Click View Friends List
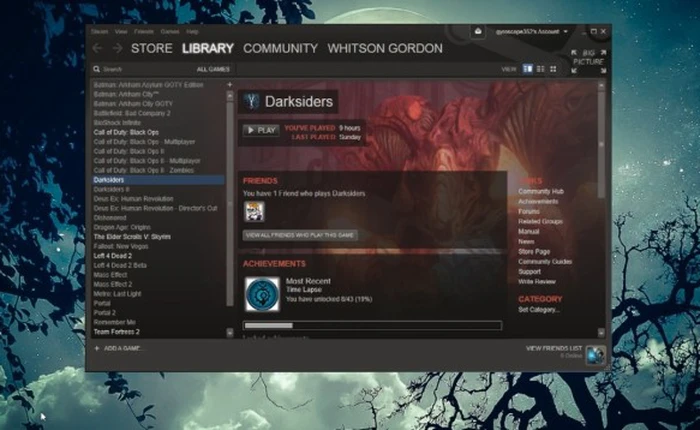 554,348
